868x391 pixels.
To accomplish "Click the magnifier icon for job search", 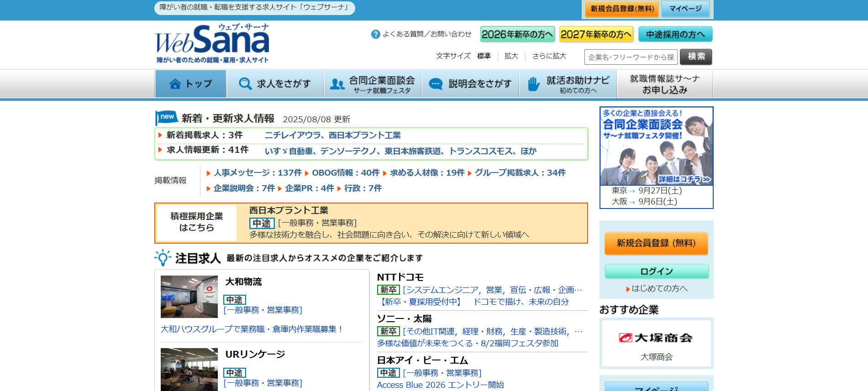I will (245, 84).
